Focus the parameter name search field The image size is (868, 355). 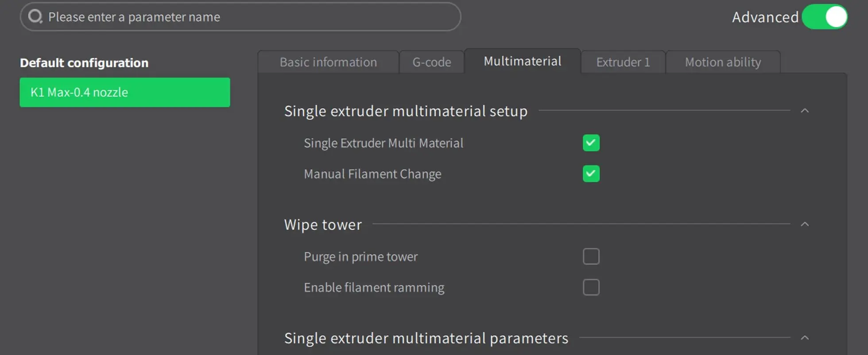click(x=248, y=17)
